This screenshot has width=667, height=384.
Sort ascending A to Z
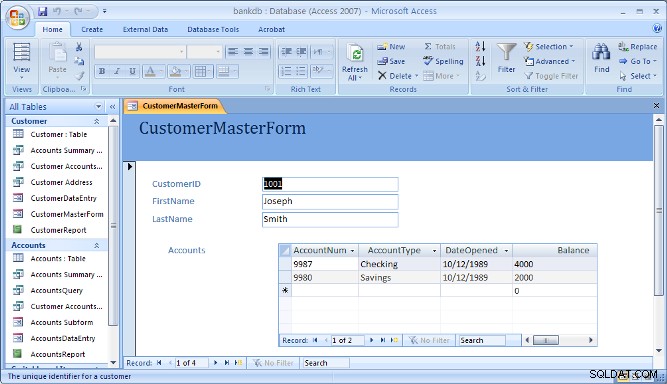coord(480,46)
